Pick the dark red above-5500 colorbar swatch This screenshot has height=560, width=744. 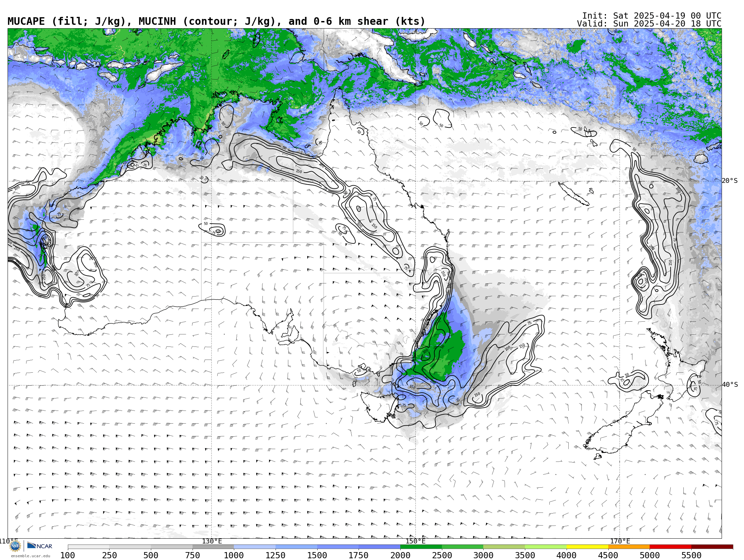tap(712, 547)
